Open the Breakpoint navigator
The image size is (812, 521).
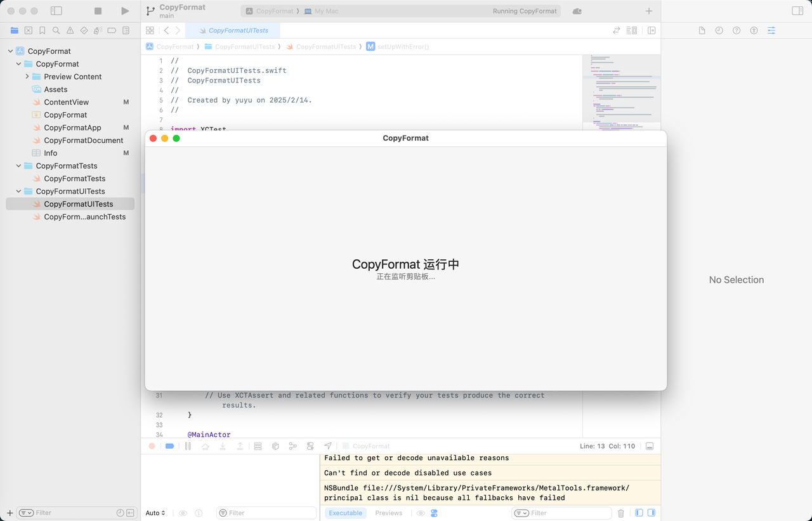(x=112, y=30)
